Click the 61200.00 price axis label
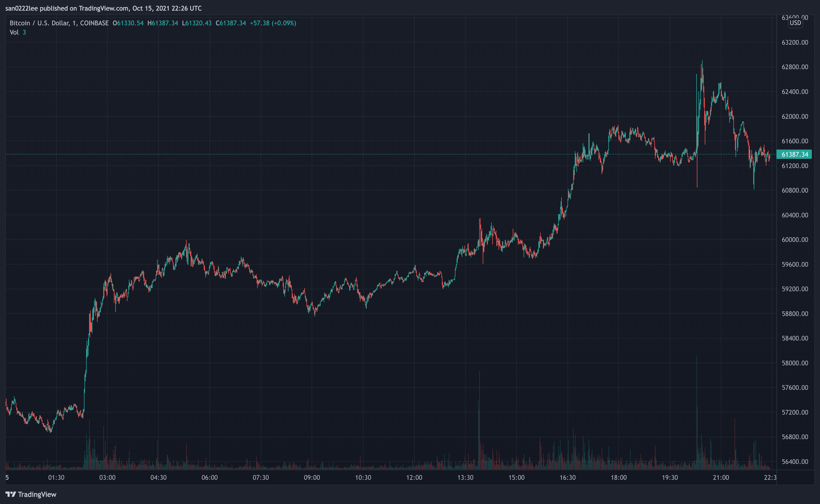The width and height of the screenshot is (820, 504). [795, 166]
